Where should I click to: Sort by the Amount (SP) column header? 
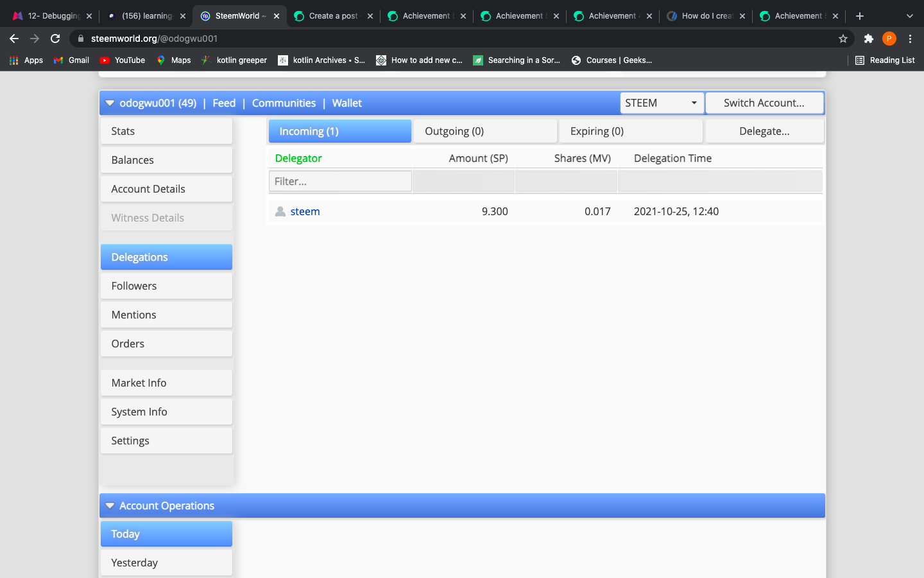click(x=478, y=158)
